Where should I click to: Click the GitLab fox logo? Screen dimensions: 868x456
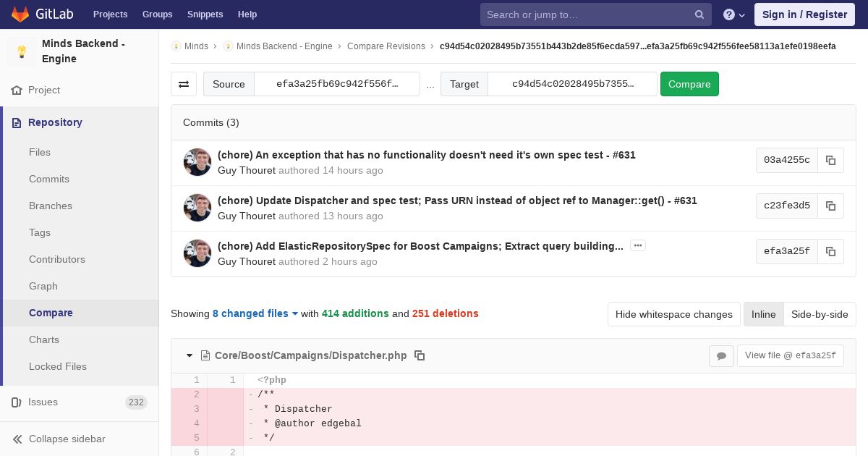point(20,14)
